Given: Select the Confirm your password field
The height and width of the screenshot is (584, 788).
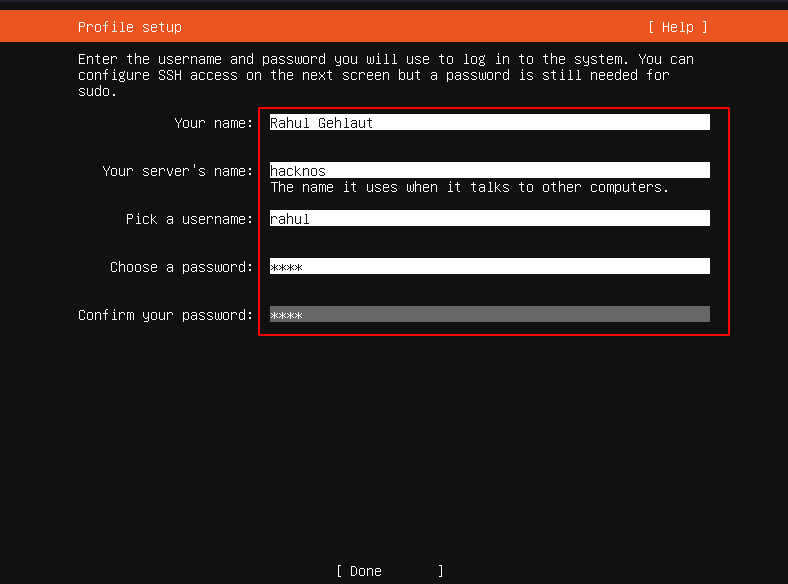Looking at the screenshot, I should [489, 314].
